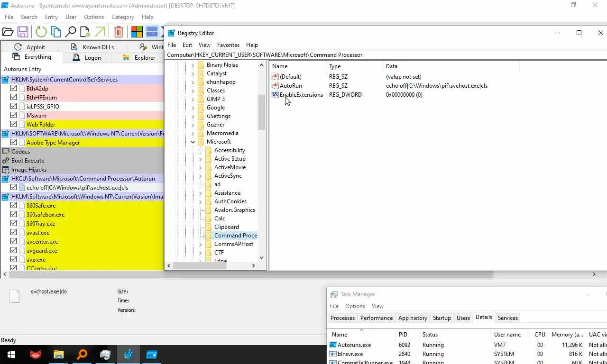
Task: Open Favorites menu in Registry Editor
Action: click(228, 45)
